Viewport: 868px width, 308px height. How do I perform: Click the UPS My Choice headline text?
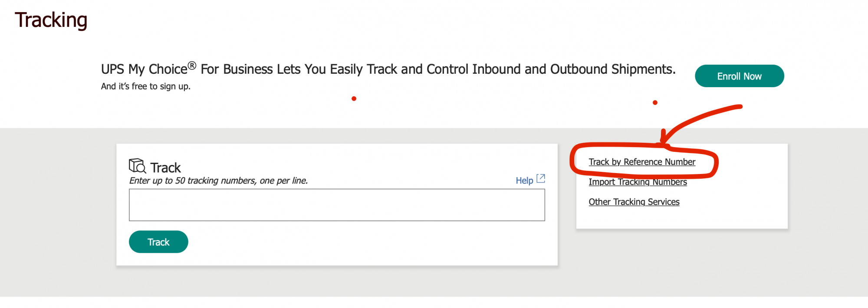(388, 69)
